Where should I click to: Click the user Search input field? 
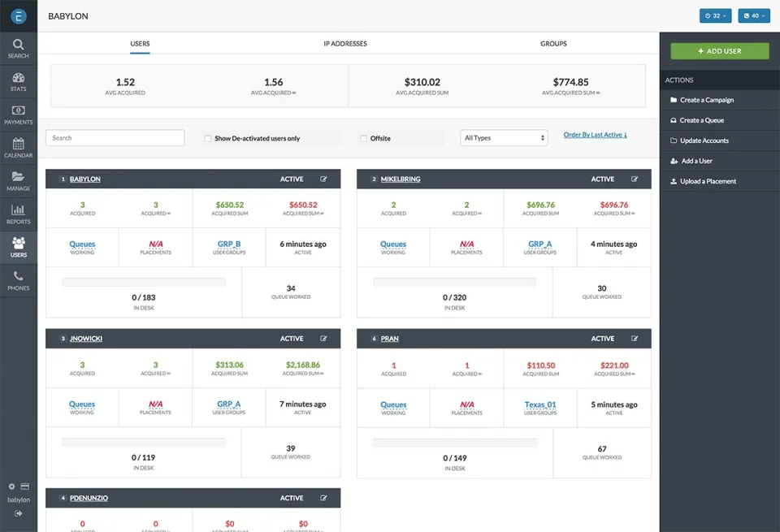pyautogui.click(x=115, y=138)
